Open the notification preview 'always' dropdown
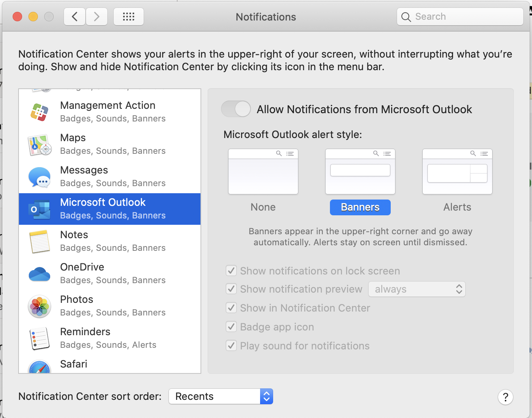This screenshot has height=418, width=532. [417, 289]
